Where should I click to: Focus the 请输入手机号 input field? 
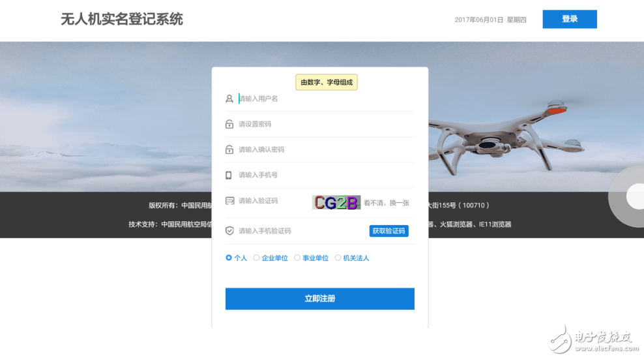[326, 175]
